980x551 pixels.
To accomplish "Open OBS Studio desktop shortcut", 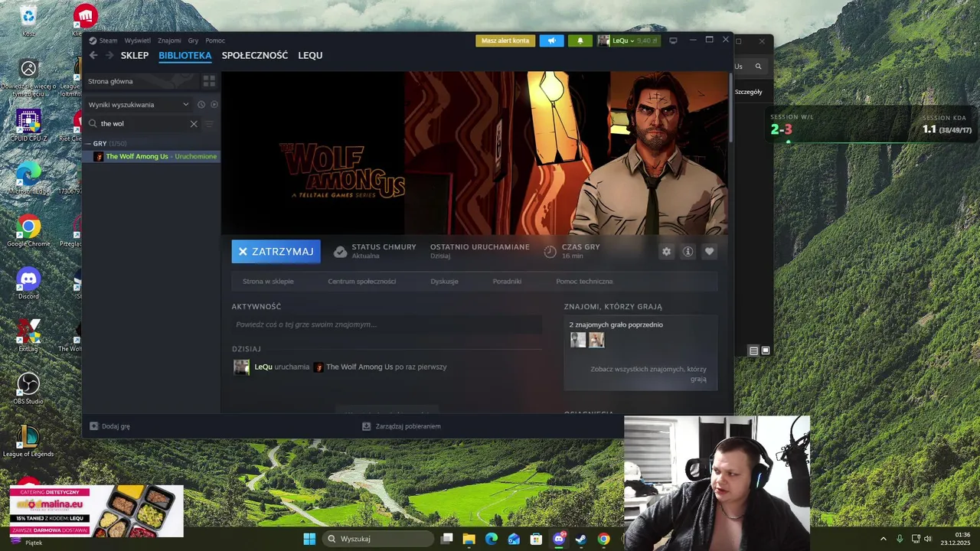I will pyautogui.click(x=28, y=388).
